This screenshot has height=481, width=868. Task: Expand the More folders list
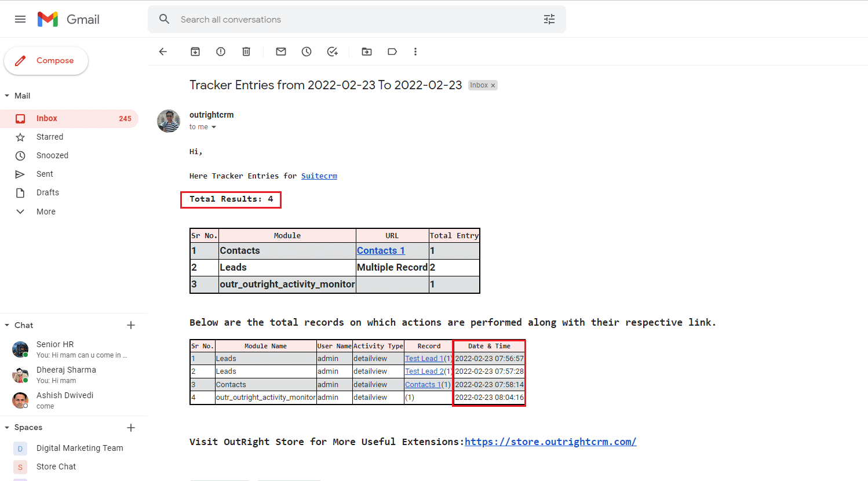pyautogui.click(x=69, y=212)
